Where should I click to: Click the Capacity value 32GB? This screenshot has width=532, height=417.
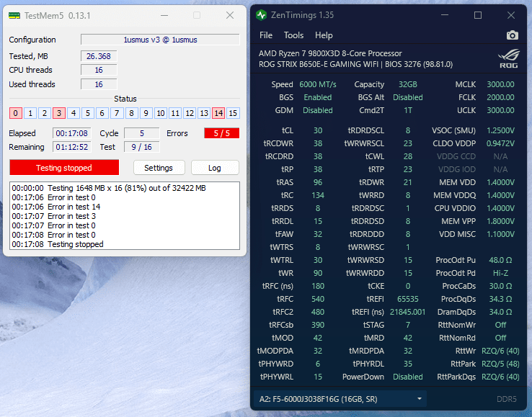coord(408,84)
